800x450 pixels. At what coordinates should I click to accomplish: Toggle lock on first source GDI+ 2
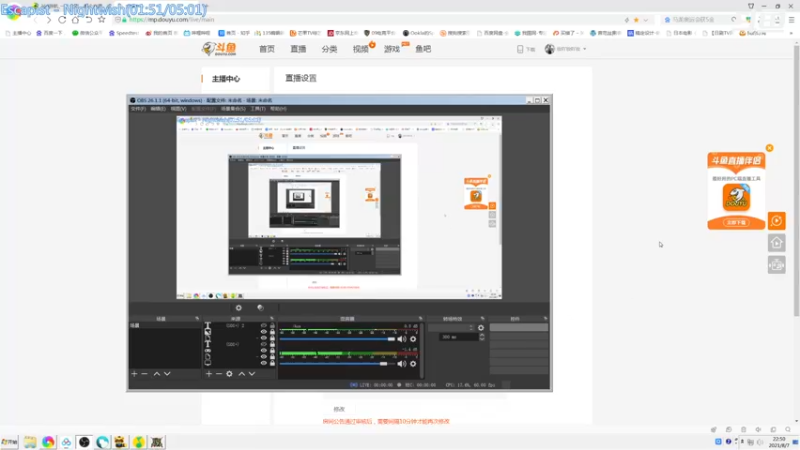[x=272, y=326]
